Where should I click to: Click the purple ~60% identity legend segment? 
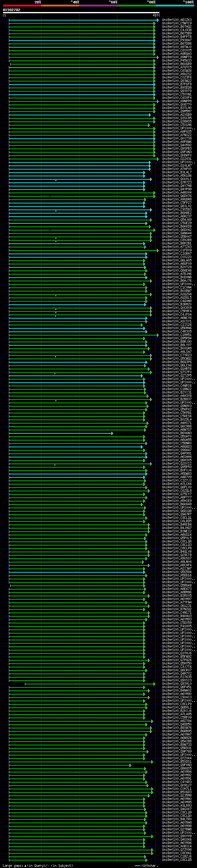(x=98, y=6)
